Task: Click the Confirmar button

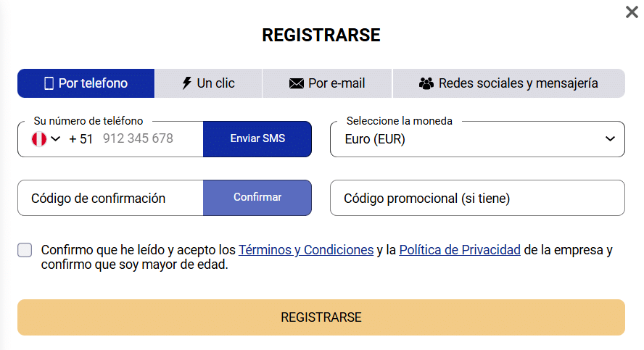Action: tap(257, 197)
